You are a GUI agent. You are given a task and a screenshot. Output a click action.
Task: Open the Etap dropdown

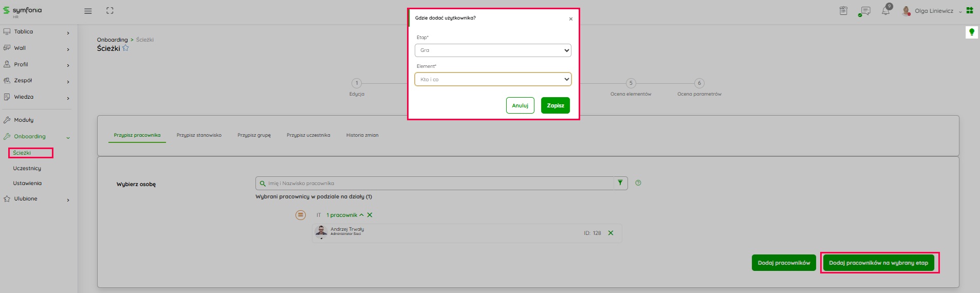[x=492, y=50]
